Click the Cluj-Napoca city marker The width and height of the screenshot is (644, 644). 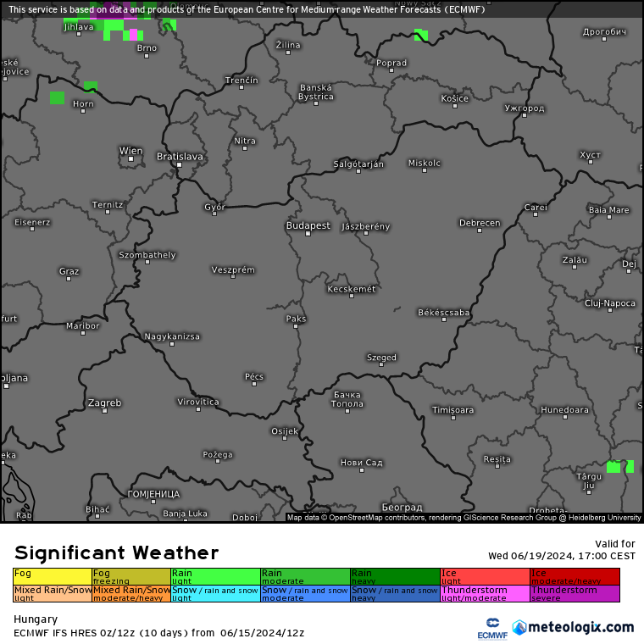(x=609, y=310)
